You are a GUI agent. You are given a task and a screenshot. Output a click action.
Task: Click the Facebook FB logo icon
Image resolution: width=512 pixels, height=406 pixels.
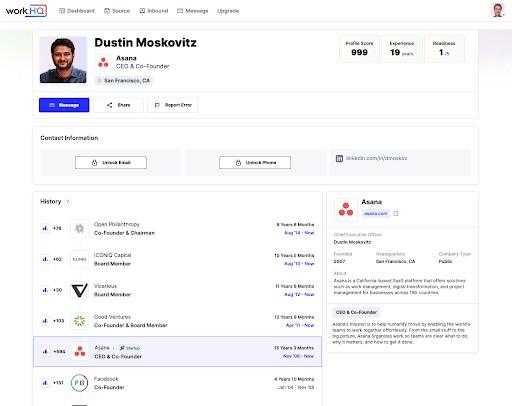[79, 383]
